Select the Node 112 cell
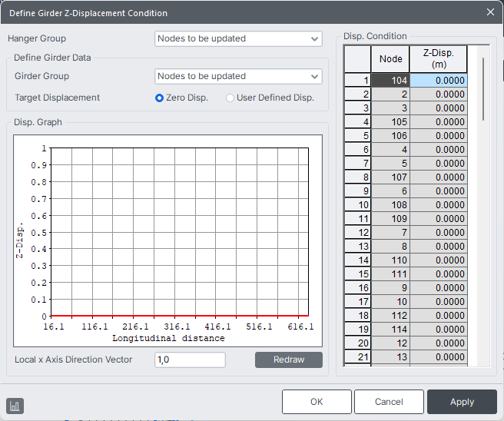 [390, 315]
